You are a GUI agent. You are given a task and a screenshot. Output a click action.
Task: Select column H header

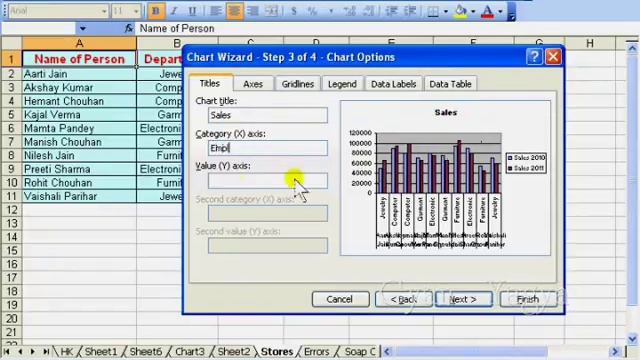pyautogui.click(x=590, y=43)
